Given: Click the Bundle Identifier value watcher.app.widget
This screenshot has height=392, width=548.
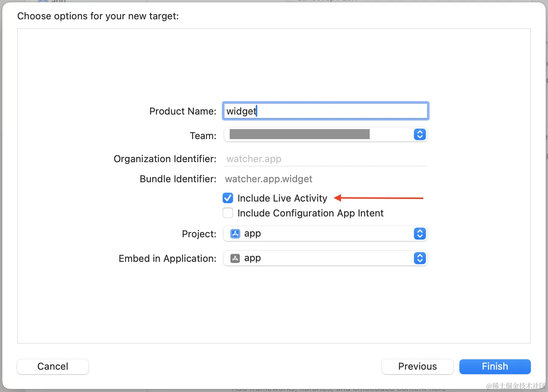Looking at the screenshot, I should point(268,179).
